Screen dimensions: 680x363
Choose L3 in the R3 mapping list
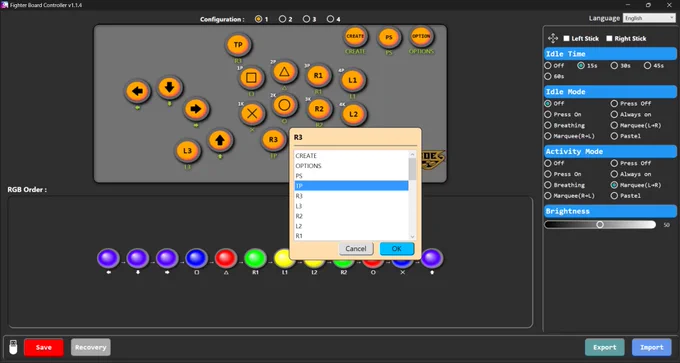(x=351, y=206)
